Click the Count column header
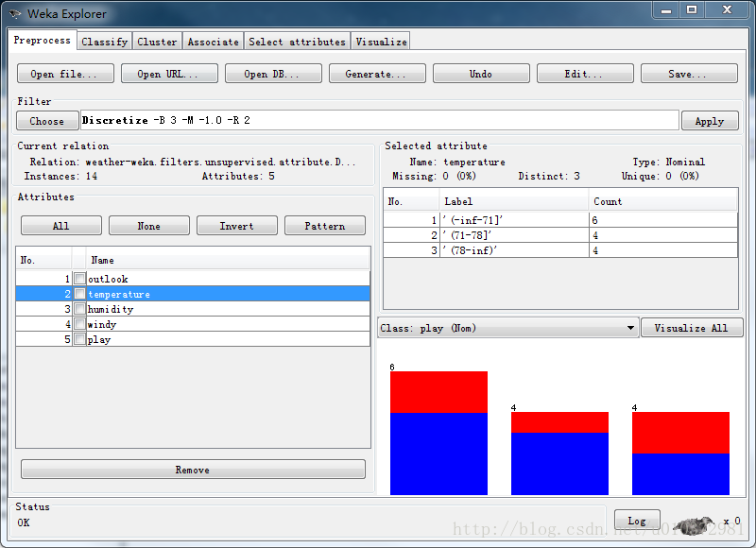Screen dimensions: 756x548 click(x=663, y=201)
